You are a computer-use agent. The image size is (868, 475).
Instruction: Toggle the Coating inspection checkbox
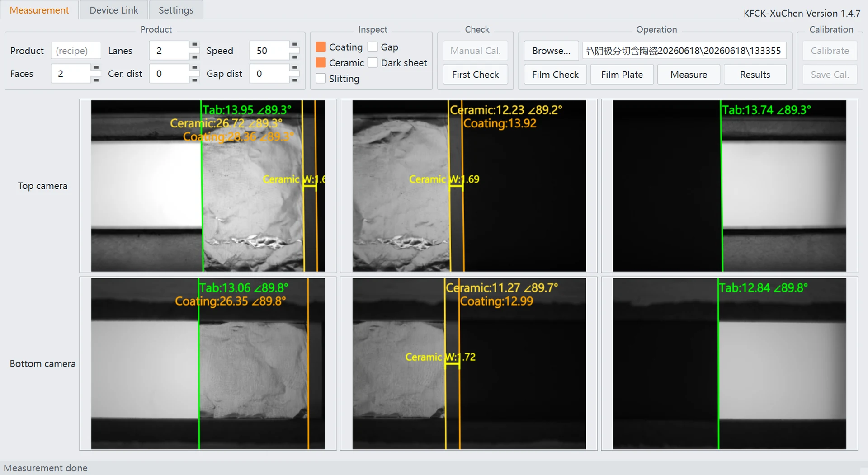pyautogui.click(x=321, y=47)
